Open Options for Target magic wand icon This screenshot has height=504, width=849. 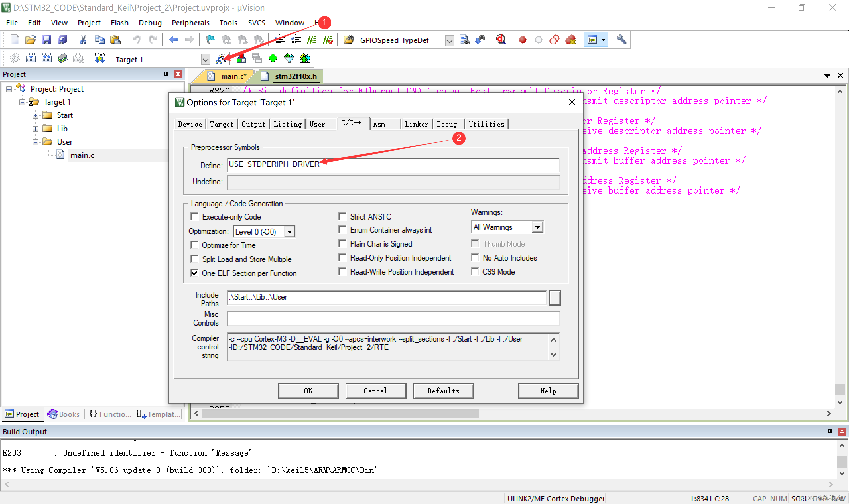221,59
